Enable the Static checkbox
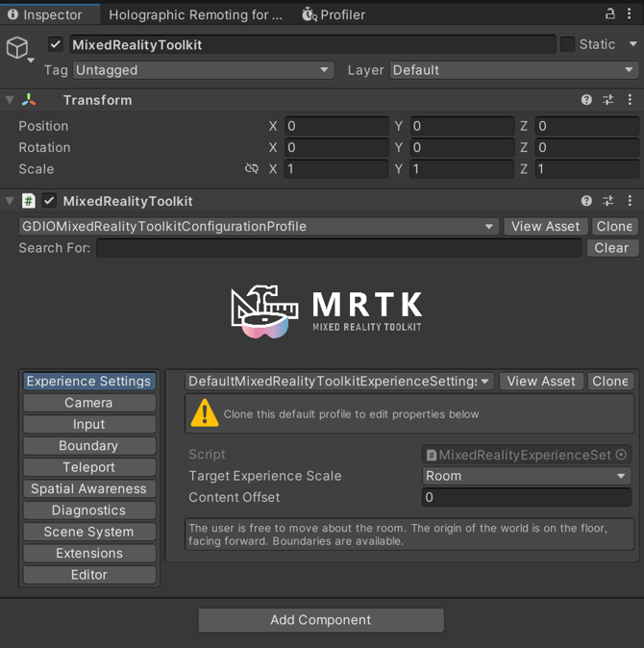The image size is (644, 648). (x=567, y=44)
